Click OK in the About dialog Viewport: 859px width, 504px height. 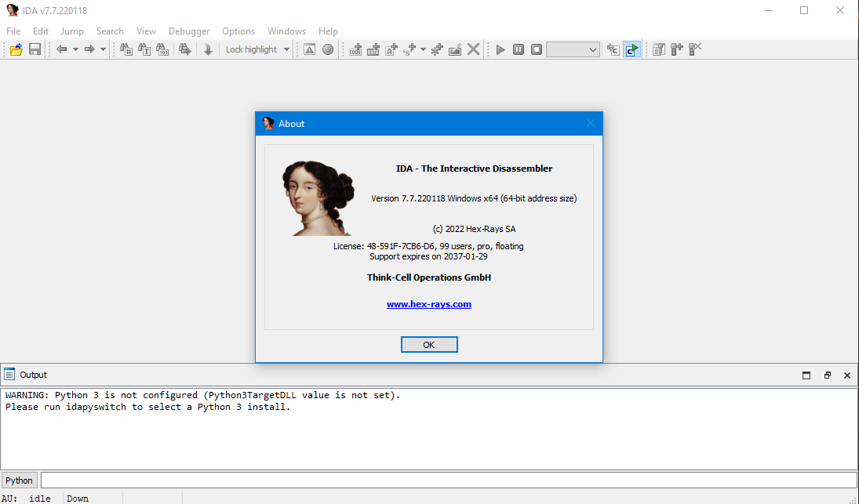click(429, 345)
